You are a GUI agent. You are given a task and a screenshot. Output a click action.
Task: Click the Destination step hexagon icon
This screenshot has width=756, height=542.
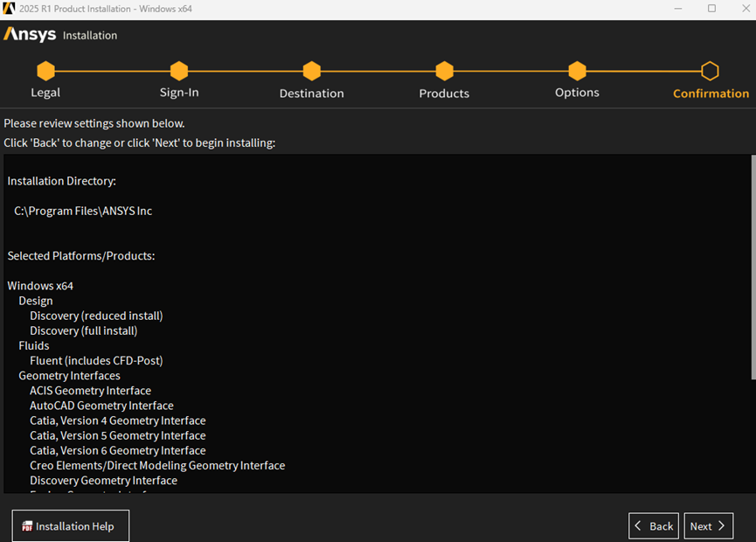(x=312, y=71)
